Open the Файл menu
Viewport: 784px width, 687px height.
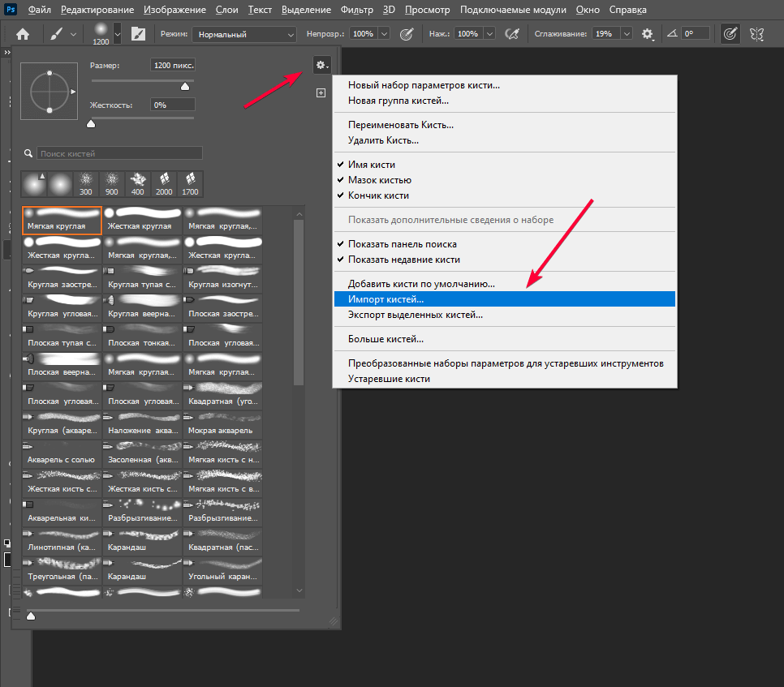click(40, 10)
